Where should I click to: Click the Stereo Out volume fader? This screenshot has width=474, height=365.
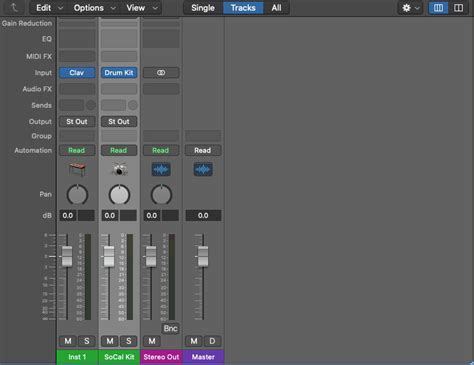click(x=151, y=256)
